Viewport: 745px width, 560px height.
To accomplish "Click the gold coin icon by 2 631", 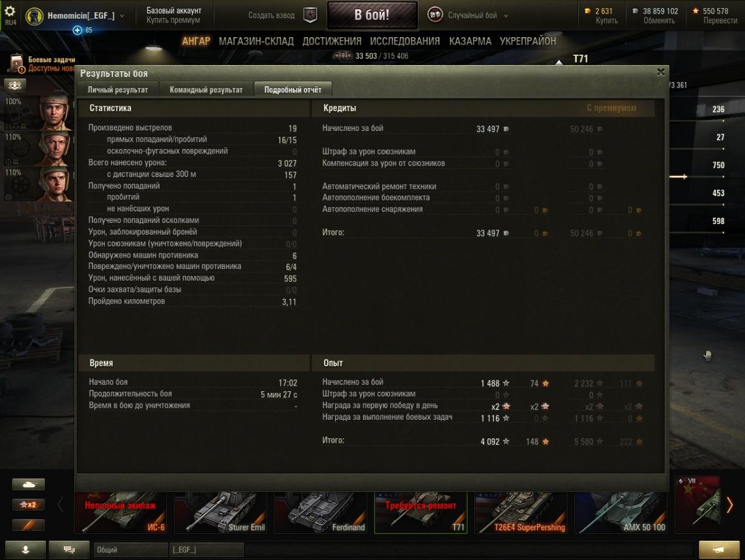I will [x=589, y=11].
